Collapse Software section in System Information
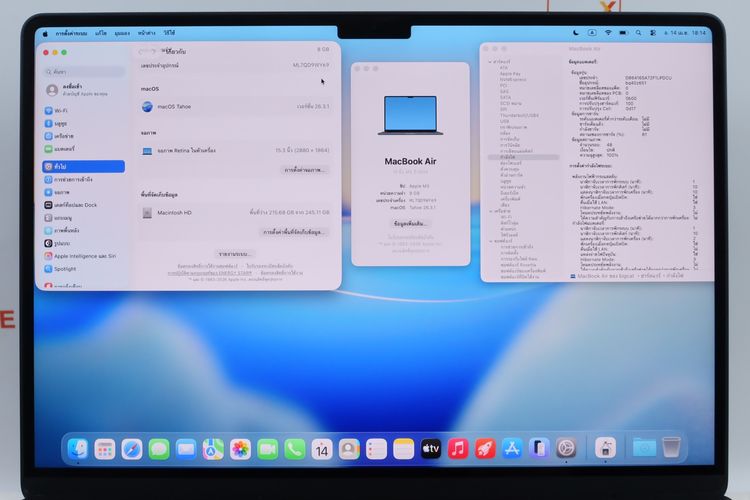The image size is (750, 500). [x=491, y=241]
